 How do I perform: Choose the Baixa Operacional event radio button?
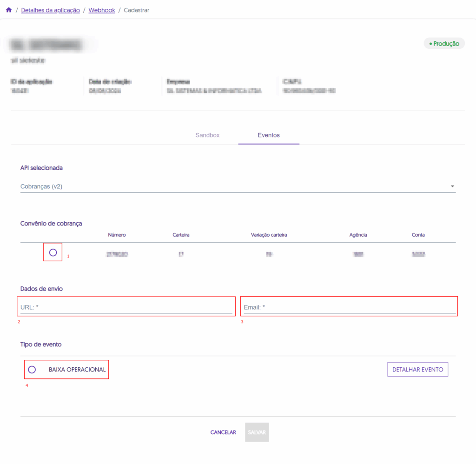[x=32, y=370]
